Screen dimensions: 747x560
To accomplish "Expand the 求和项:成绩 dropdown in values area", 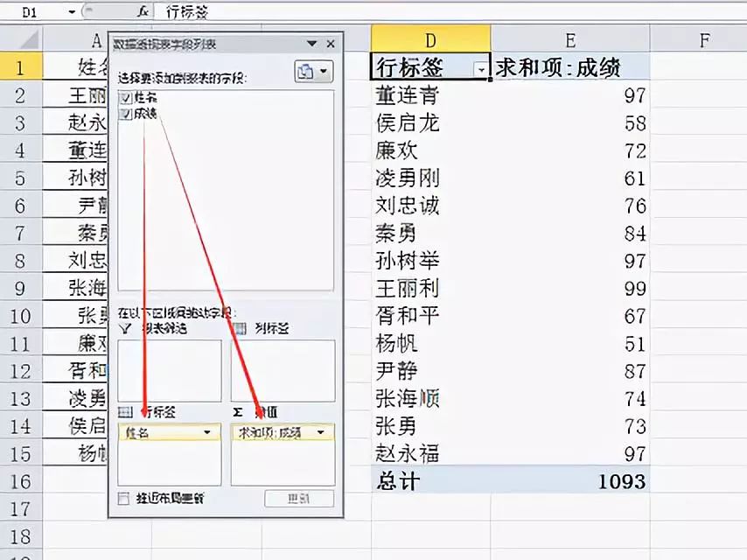I will (321, 432).
